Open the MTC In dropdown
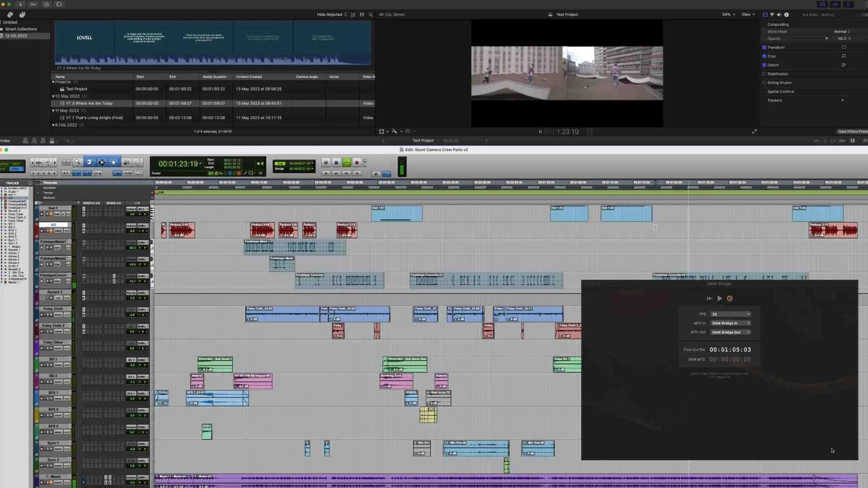 click(730, 324)
